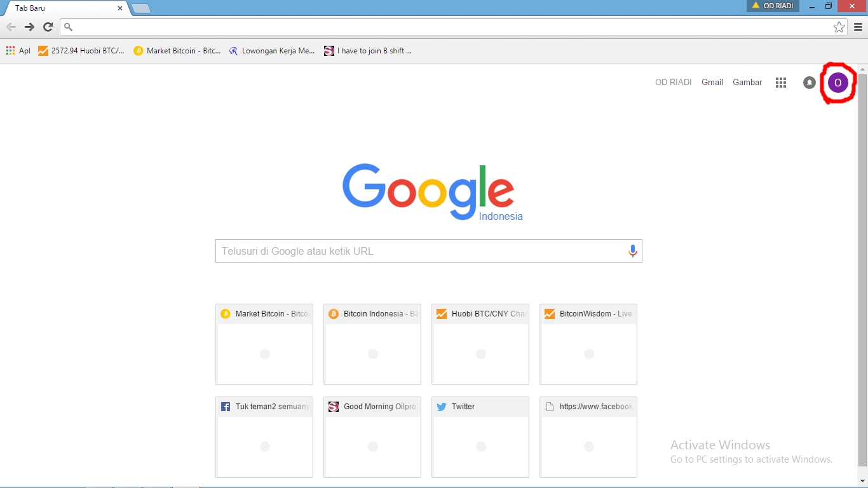This screenshot has height=488, width=868.
Task: Restore down the Chrome window
Action: click(829, 6)
